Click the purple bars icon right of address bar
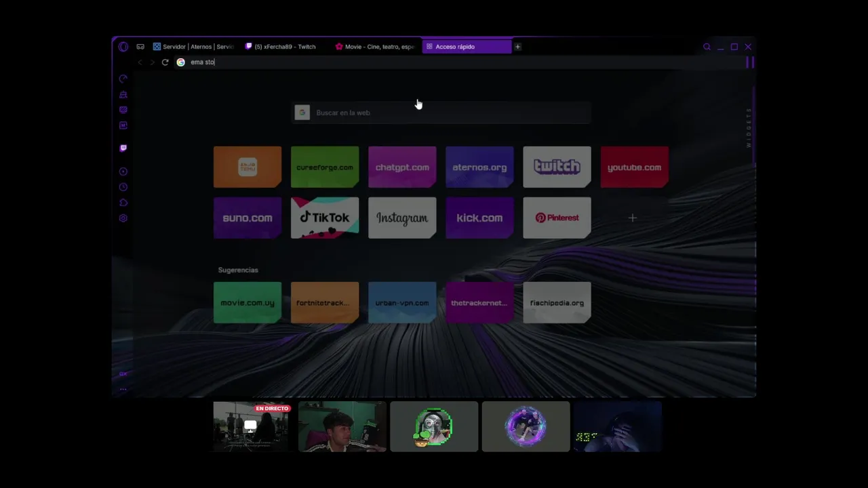This screenshot has width=868, height=488. (750, 62)
